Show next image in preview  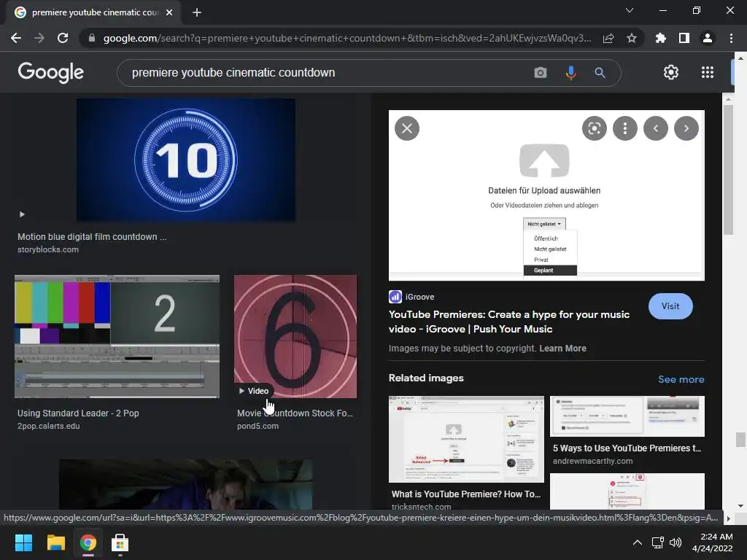[x=686, y=128]
